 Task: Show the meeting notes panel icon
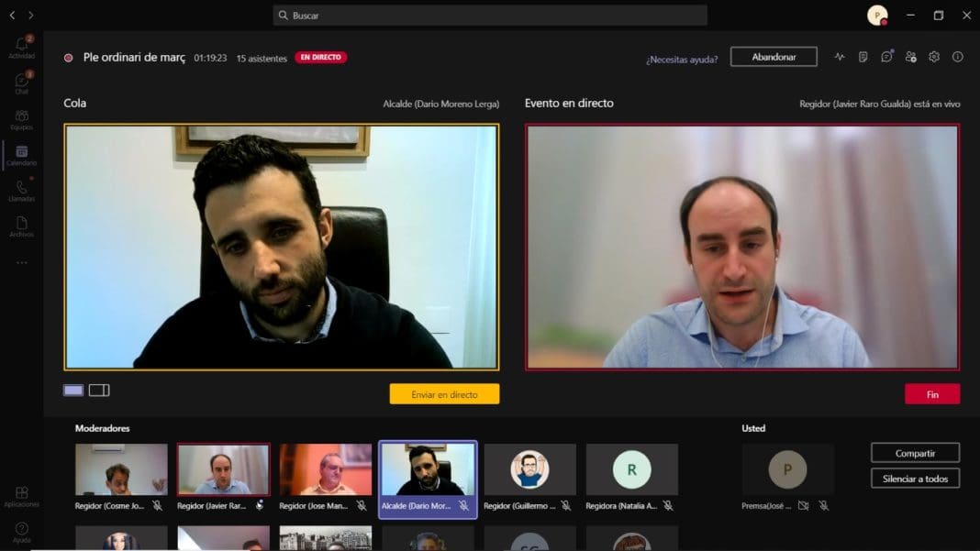pos(863,57)
